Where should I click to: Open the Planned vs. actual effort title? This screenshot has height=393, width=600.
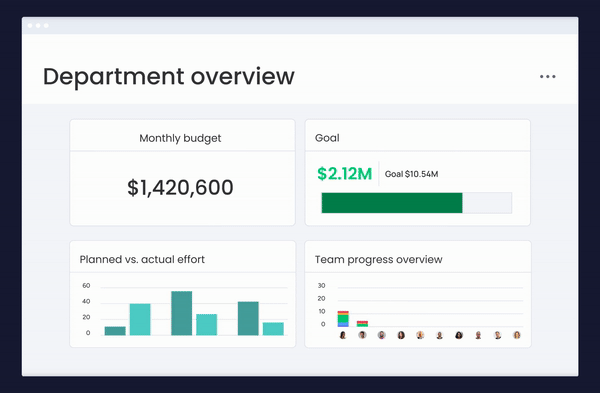click(142, 259)
